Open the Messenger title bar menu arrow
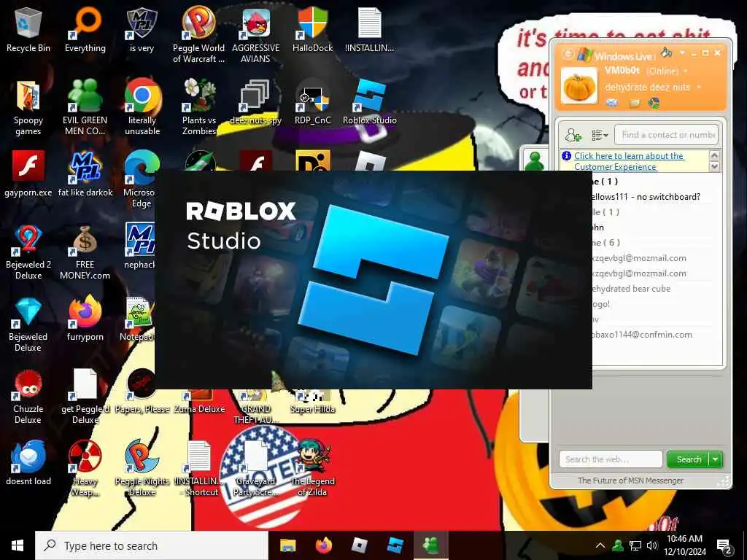Viewport: 747px width, 560px height. tap(682, 52)
